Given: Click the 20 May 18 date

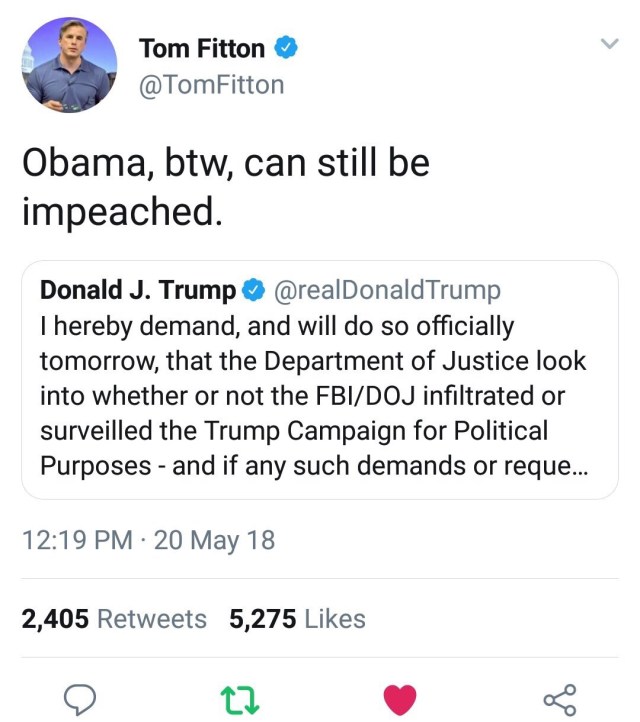Looking at the screenshot, I should (215, 541).
